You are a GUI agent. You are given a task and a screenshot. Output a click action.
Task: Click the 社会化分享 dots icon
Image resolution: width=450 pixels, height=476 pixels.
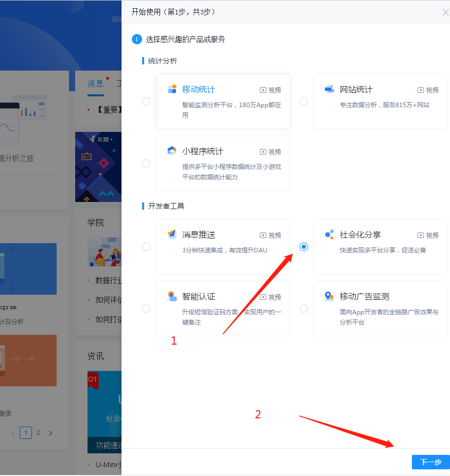[330, 234]
